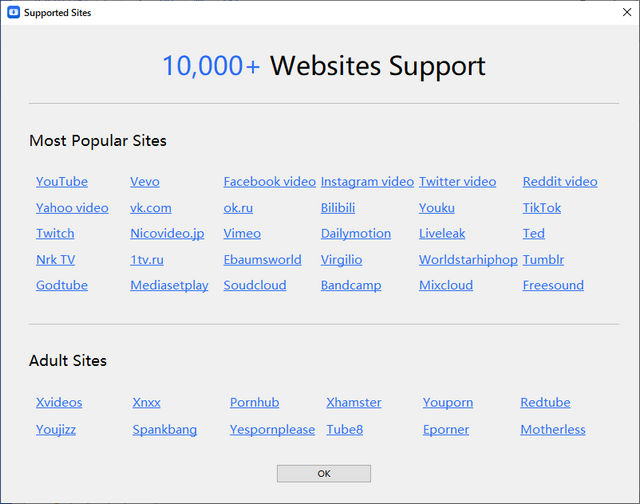Open the Tumblr link
640x504 pixels.
pyautogui.click(x=543, y=260)
